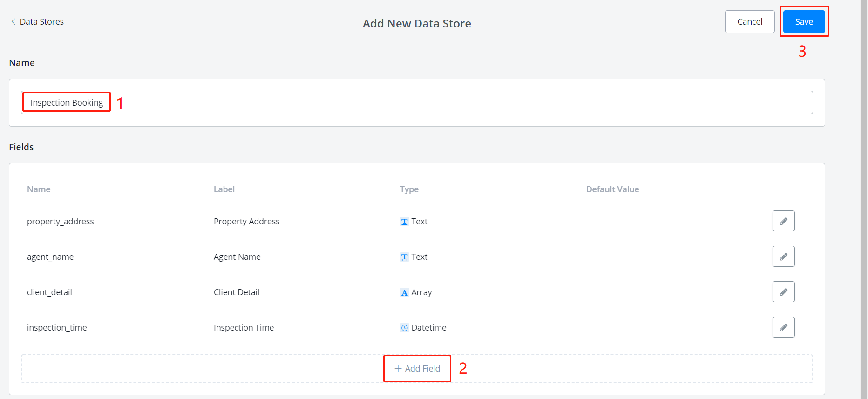
Task: Open the editor for the client_detail field
Action: coord(783,292)
